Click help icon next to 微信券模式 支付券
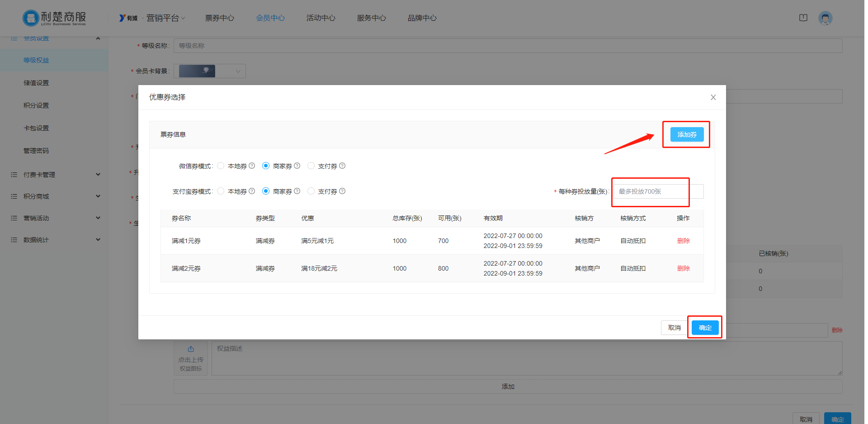The image size is (868, 424). click(x=342, y=166)
